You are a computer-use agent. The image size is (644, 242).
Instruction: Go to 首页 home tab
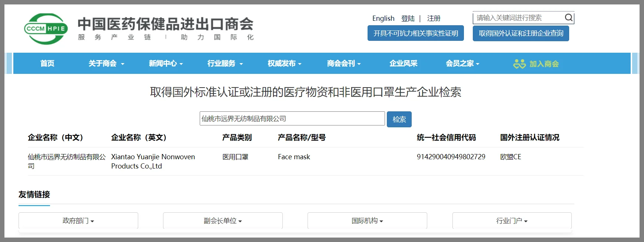47,63
